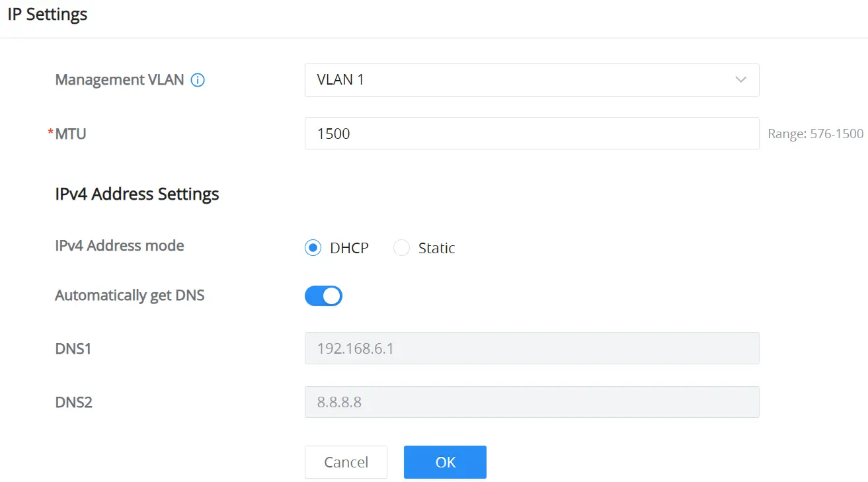868x482 pixels.
Task: Click the chevron arrow in the VLAN selector
Action: pyautogui.click(x=740, y=80)
